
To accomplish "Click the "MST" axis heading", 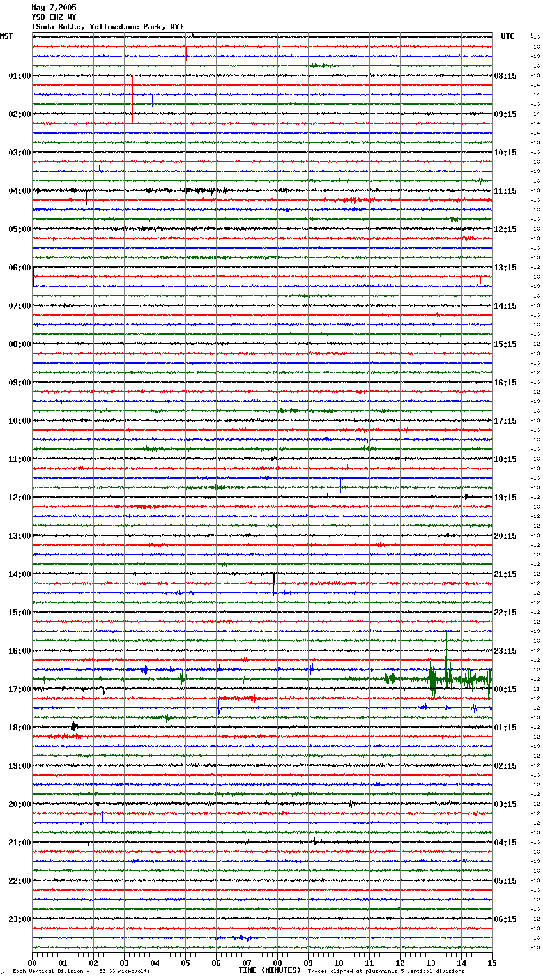I will click(x=6, y=36).
